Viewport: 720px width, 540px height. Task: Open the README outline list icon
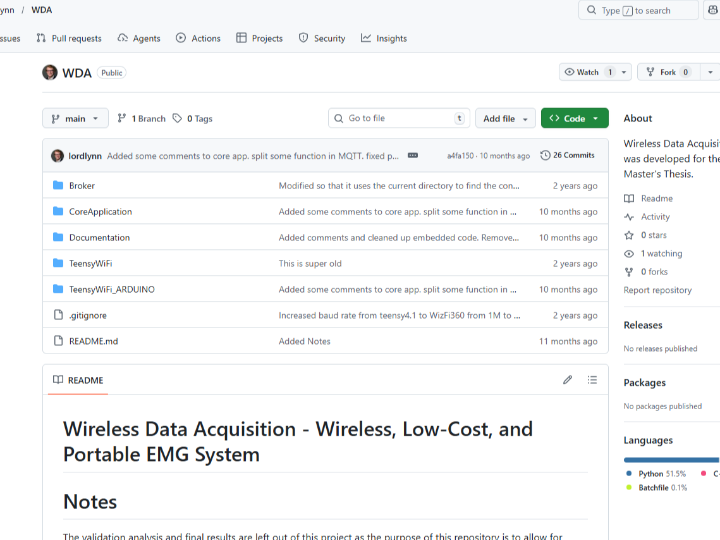[x=592, y=380]
